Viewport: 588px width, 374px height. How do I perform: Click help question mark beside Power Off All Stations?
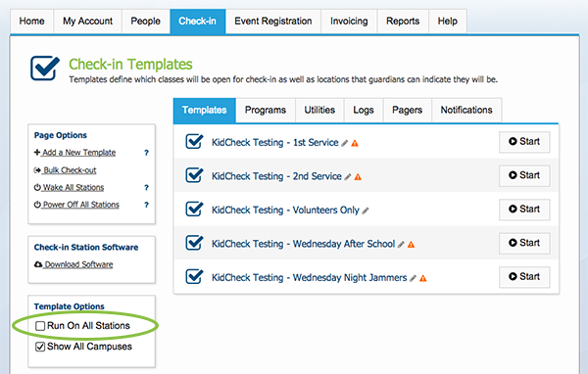click(146, 205)
